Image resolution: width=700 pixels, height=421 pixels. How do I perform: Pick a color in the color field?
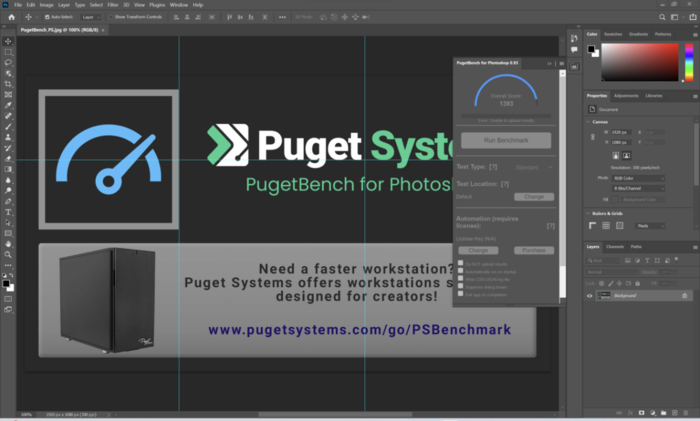click(x=640, y=62)
